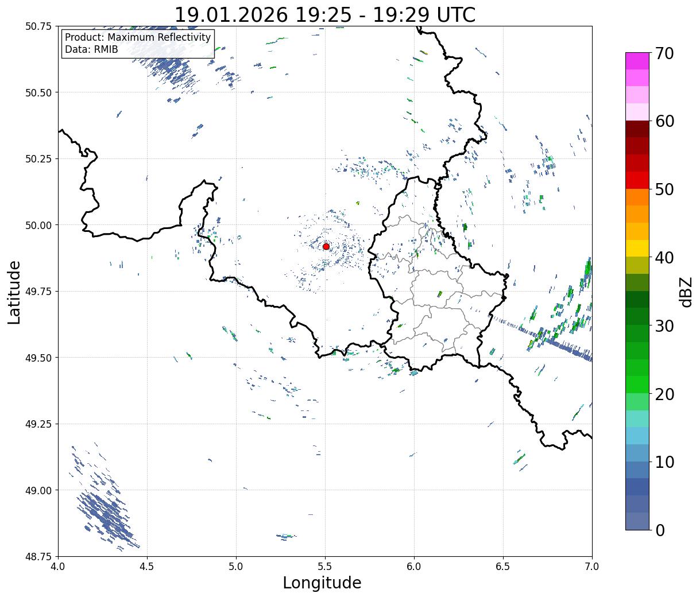Click the dark maroon swatch just below the 60 dBZ tick
This screenshot has width=700, height=597.
click(x=637, y=129)
